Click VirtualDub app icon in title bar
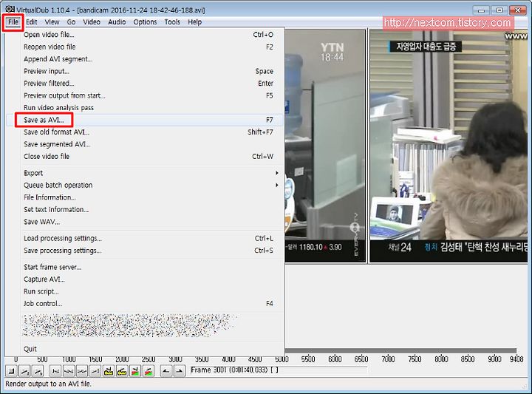The width and height of the screenshot is (532, 394). (10, 10)
